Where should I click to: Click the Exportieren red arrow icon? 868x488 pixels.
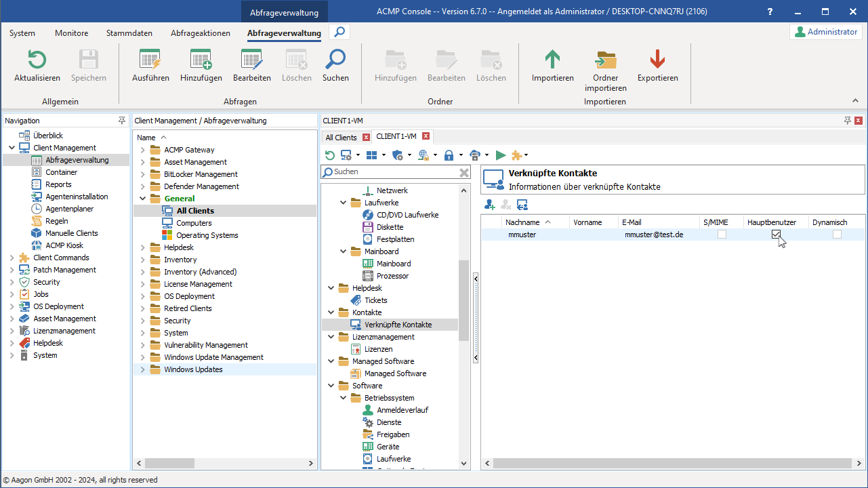click(x=657, y=60)
